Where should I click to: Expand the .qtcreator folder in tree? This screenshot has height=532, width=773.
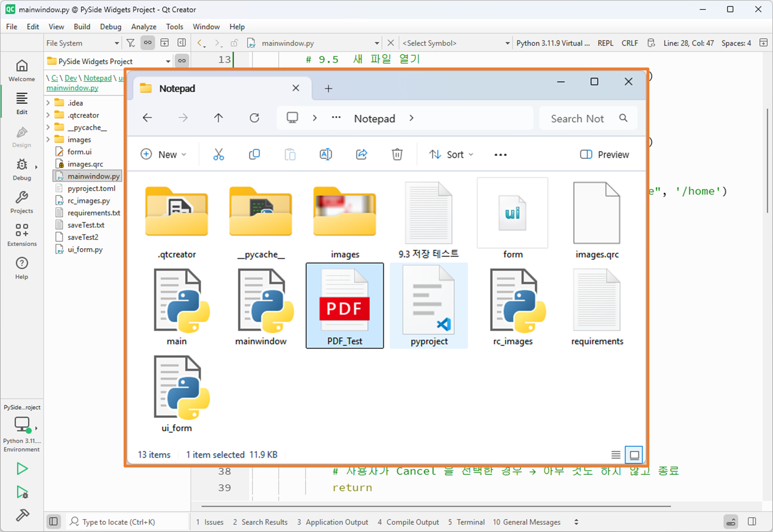pos(48,115)
